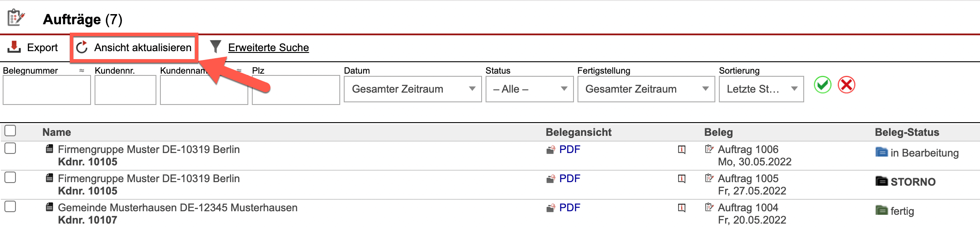
Task: Open the Datum dropdown showing Gesamter Zeitraum
Action: point(412,89)
